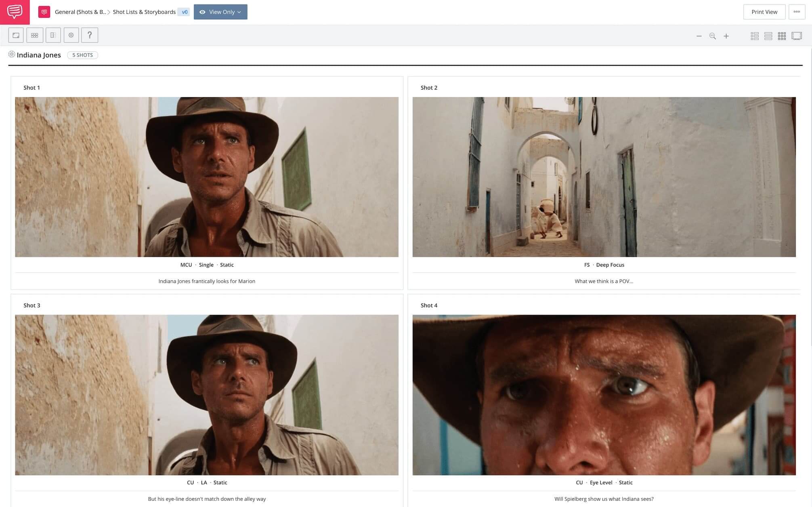Open the three-dot more options menu
The width and height of the screenshot is (812, 507).
point(797,12)
